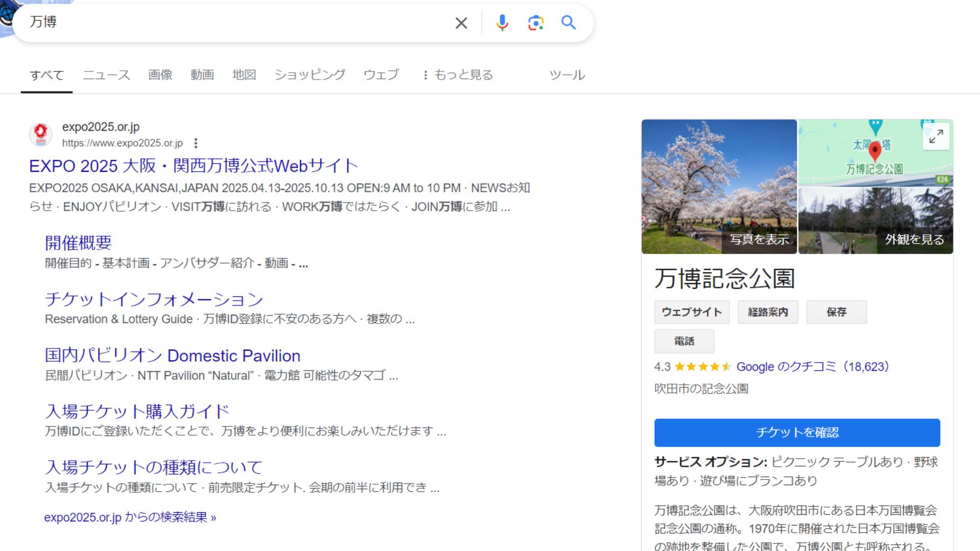Screen dimensions: 980x551
Task: Click the 4.3 rating value
Action: 663,367
